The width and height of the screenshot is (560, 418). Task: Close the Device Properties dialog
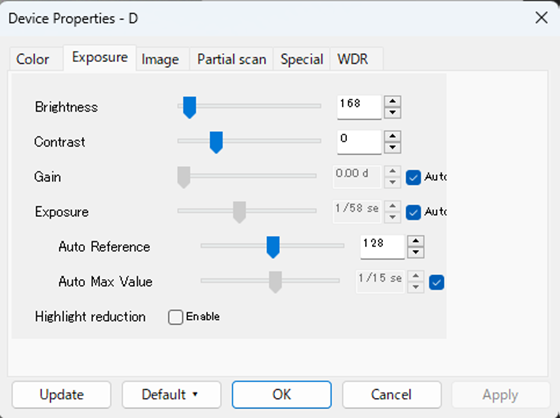click(541, 18)
